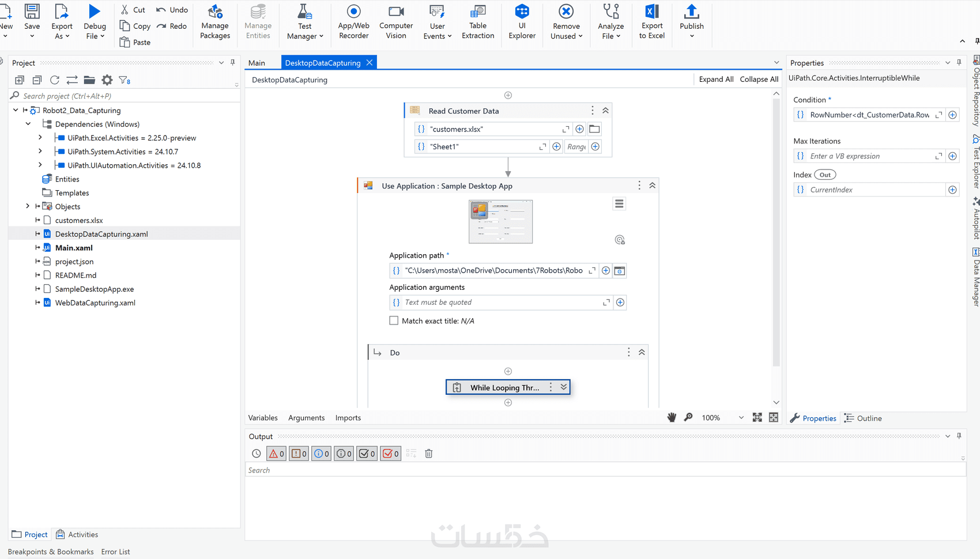Click Collapse All in the designer
The width and height of the screenshot is (980, 559).
point(759,80)
